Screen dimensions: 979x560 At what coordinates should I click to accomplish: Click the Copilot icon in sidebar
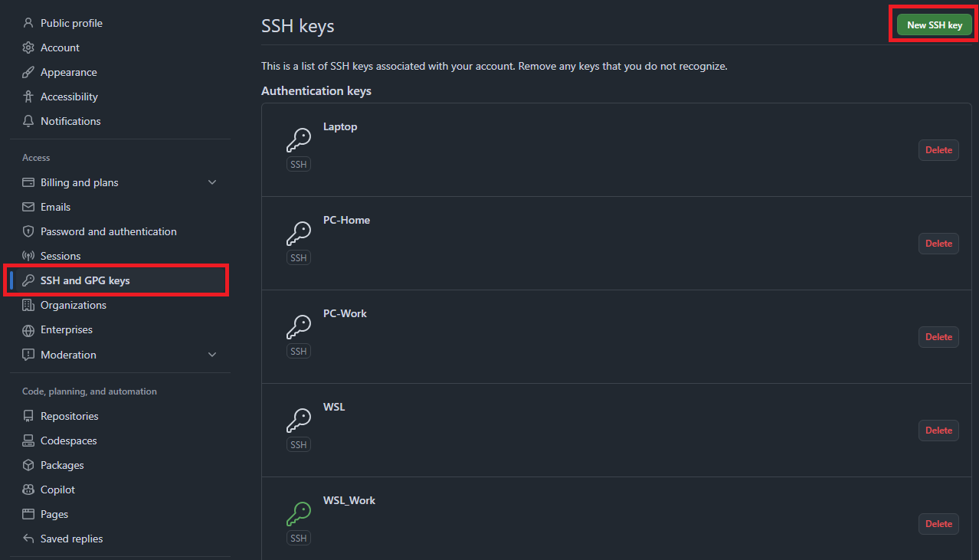coord(28,490)
